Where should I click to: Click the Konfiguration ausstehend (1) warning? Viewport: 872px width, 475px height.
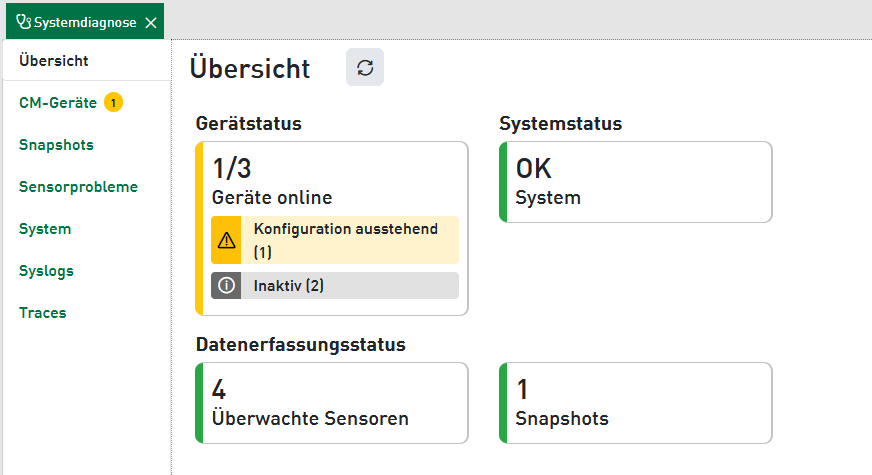(x=345, y=240)
